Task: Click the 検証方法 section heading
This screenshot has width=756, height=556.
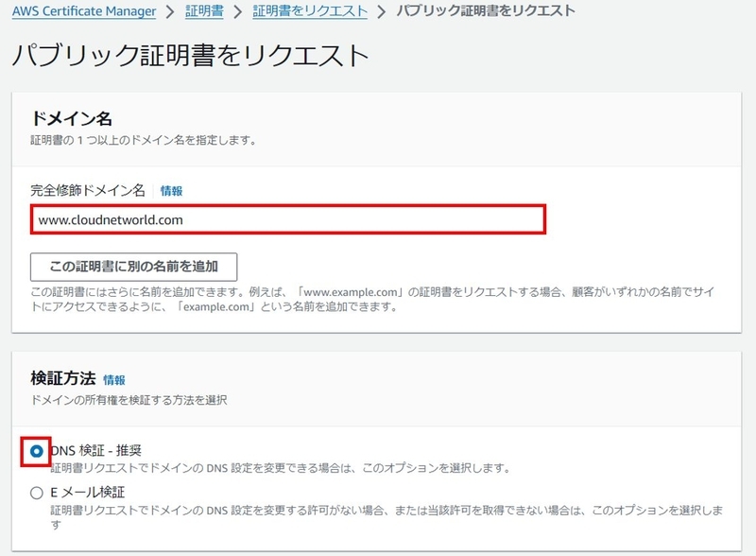Action: tap(63, 378)
